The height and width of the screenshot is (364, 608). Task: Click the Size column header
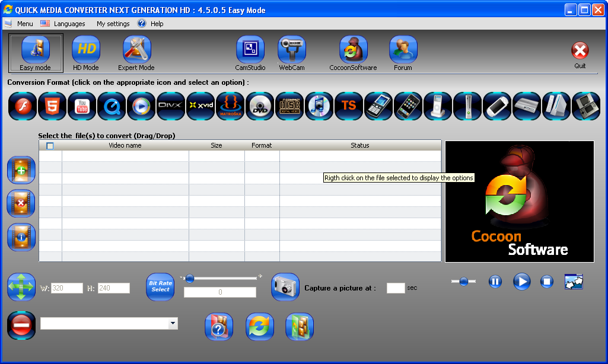point(217,145)
